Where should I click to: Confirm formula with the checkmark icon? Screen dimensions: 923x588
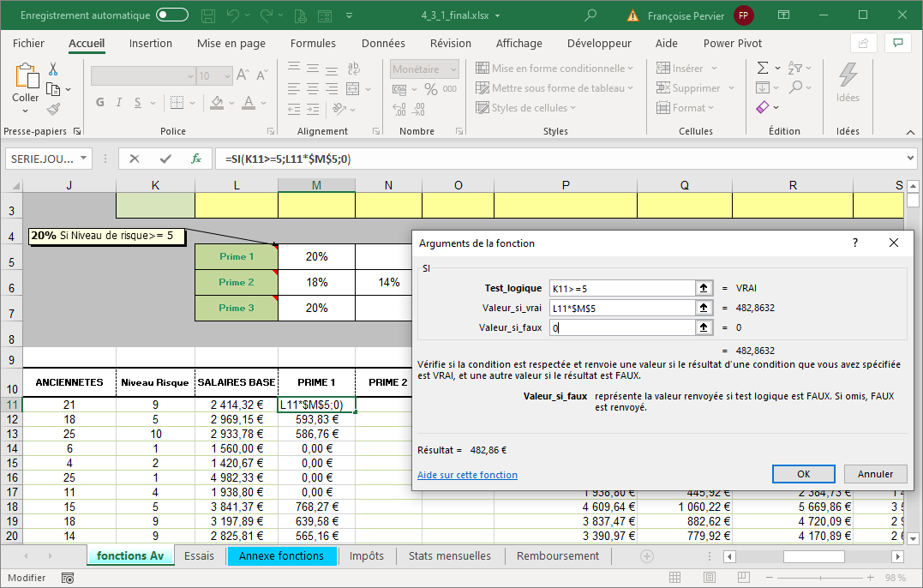pyautogui.click(x=165, y=159)
